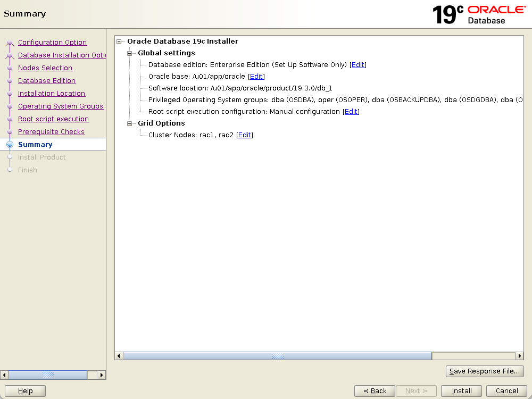Screen dimensions: 532x399
Task: Click right arrow of summary horizontal scrollbar
Action: [519, 356]
